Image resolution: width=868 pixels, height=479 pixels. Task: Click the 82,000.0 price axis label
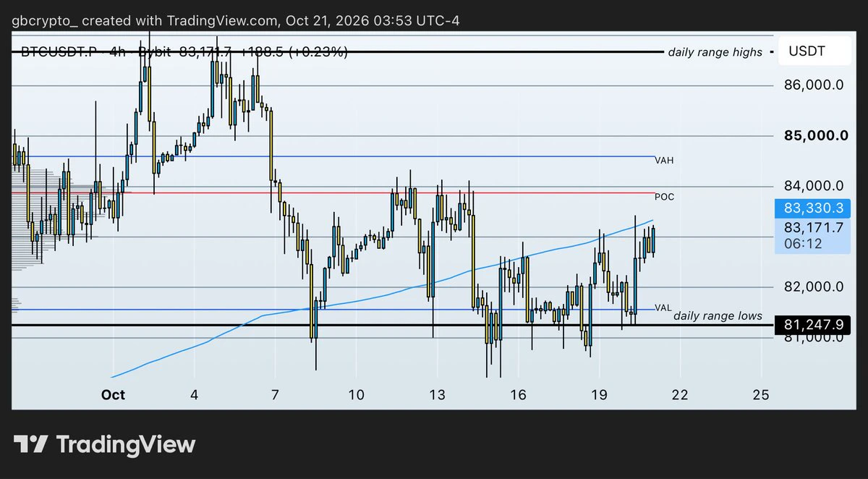coord(814,287)
